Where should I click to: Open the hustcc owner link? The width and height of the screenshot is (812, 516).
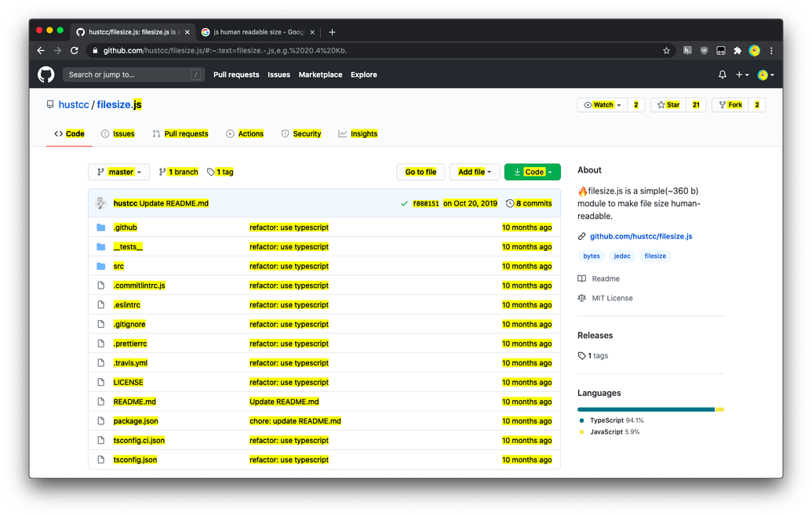click(74, 104)
